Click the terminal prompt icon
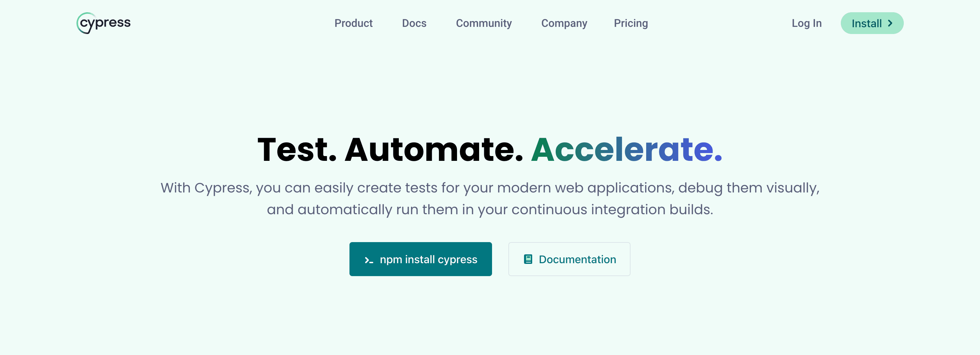Screen dimensions: 980x355 [369, 260]
